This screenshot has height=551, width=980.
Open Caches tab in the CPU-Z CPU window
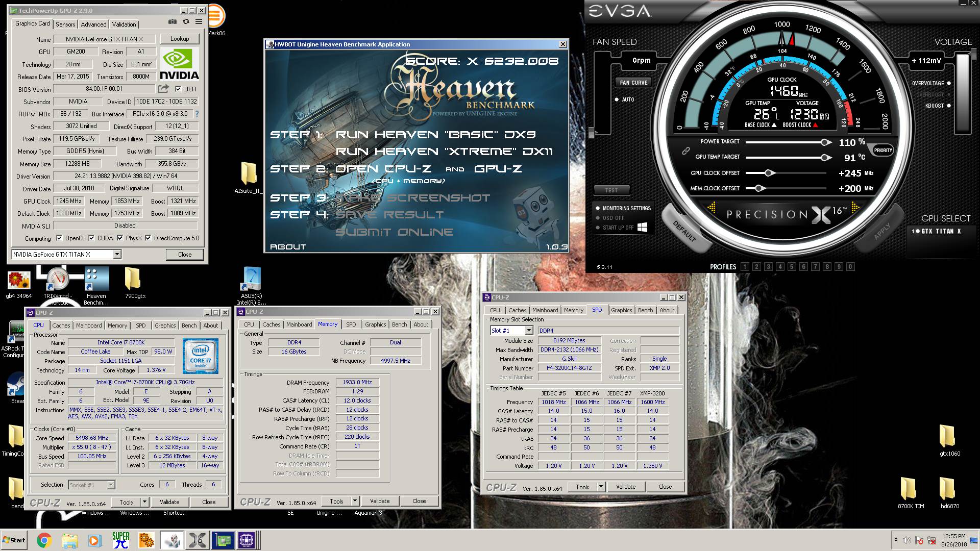[x=61, y=325]
